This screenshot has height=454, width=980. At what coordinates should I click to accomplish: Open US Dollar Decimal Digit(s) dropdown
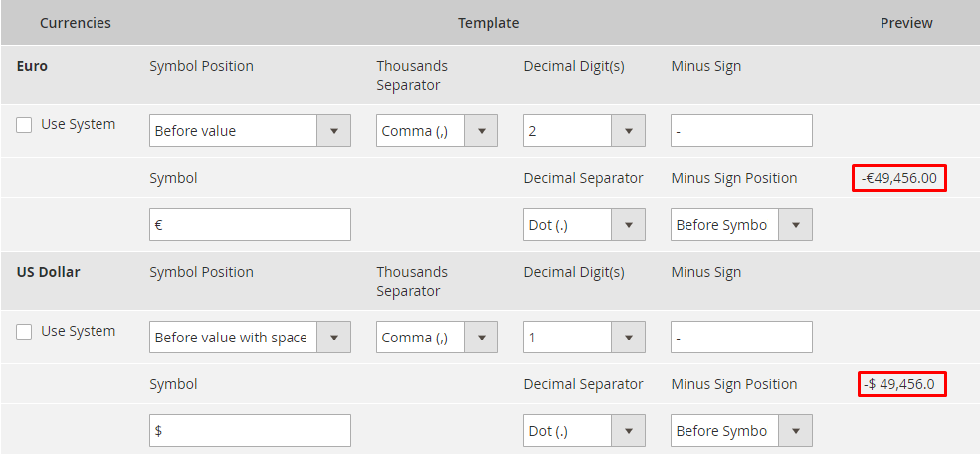pos(583,338)
